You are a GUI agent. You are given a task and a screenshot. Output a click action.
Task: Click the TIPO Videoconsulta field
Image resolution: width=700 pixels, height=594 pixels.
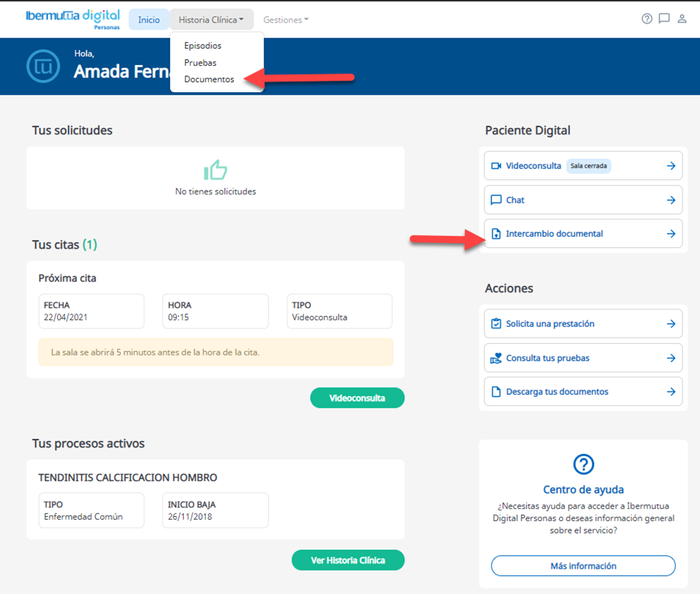(x=339, y=311)
